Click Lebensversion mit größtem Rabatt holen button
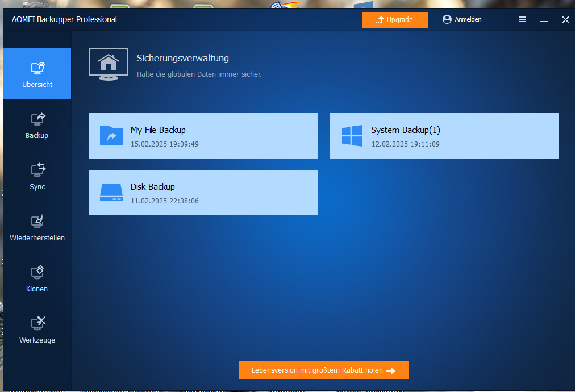The width and height of the screenshot is (575, 392). (323, 370)
